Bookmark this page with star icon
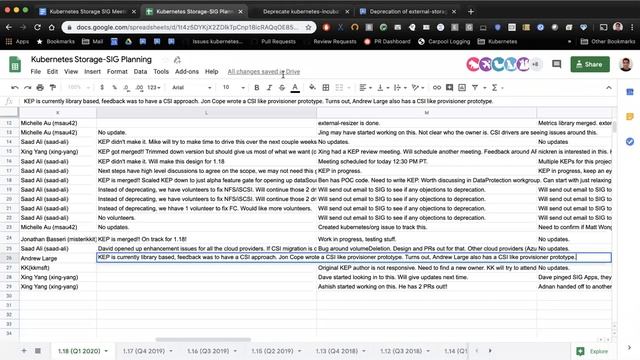 [x=308, y=27]
